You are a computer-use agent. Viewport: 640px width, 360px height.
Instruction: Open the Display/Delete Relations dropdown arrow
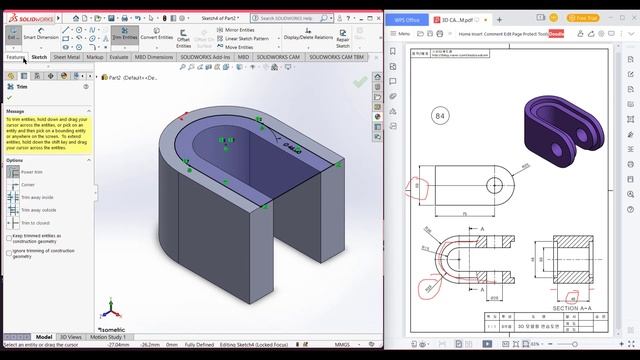click(x=308, y=48)
